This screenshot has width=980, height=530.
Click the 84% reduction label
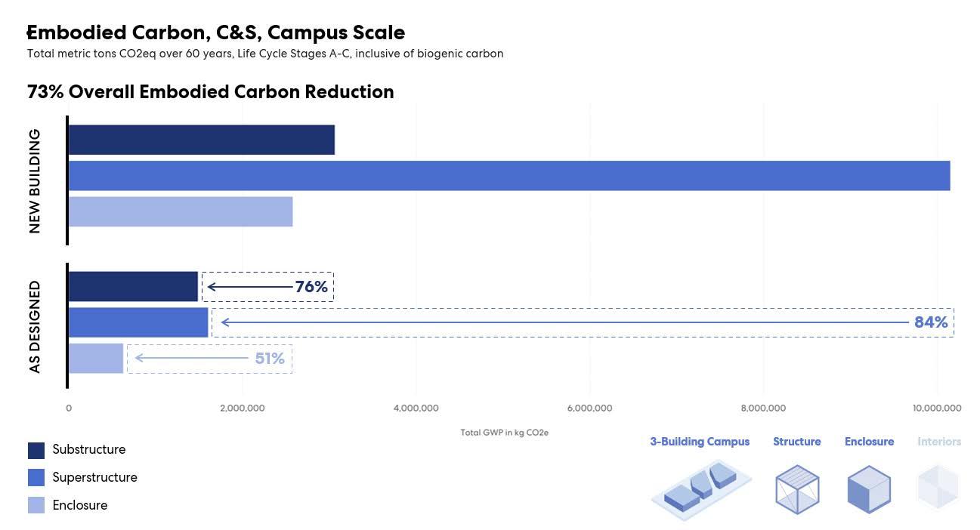[x=930, y=322]
